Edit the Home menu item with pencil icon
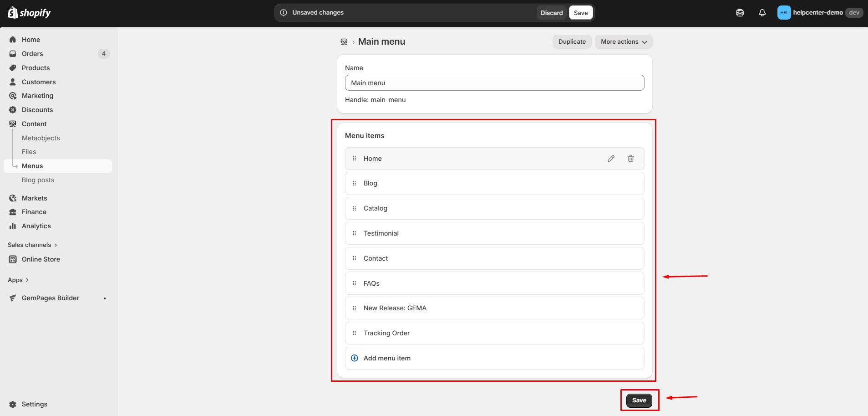This screenshot has width=868, height=416. tap(611, 158)
